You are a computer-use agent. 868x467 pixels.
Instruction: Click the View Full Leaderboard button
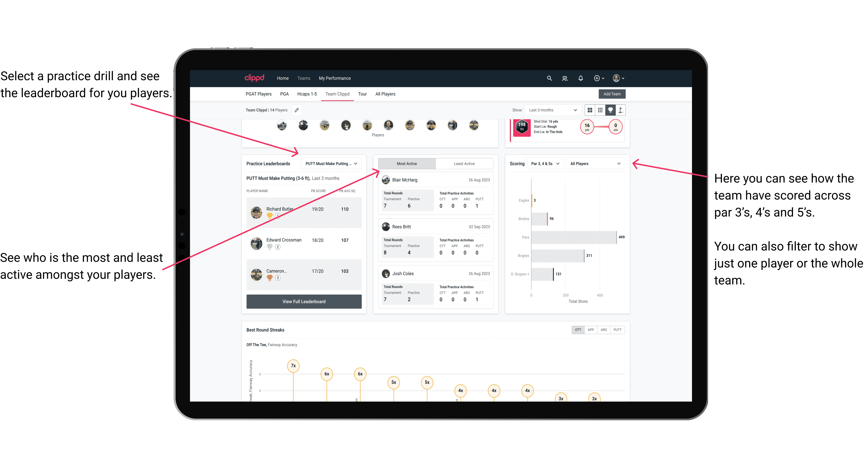pyautogui.click(x=304, y=301)
